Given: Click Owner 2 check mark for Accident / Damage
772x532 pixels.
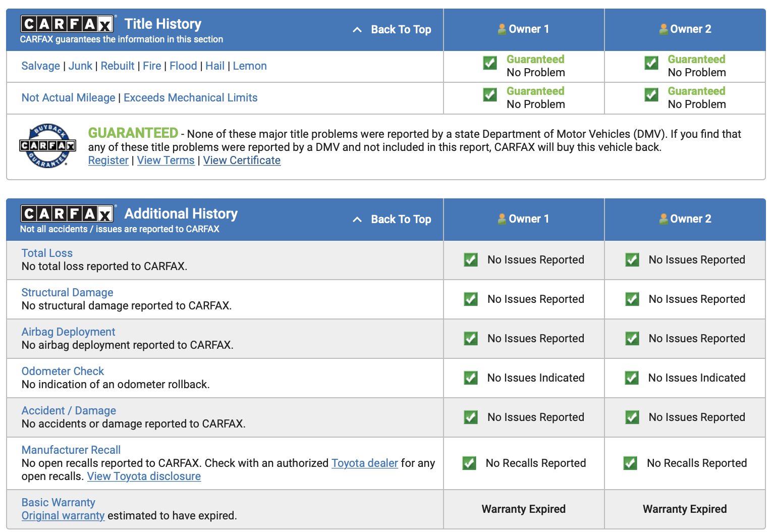Looking at the screenshot, I should click(x=632, y=417).
